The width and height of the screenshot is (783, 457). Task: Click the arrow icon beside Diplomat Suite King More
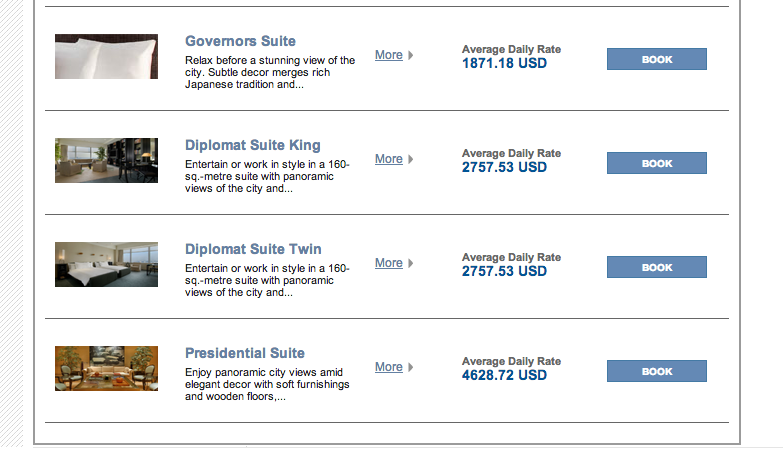(x=410, y=159)
